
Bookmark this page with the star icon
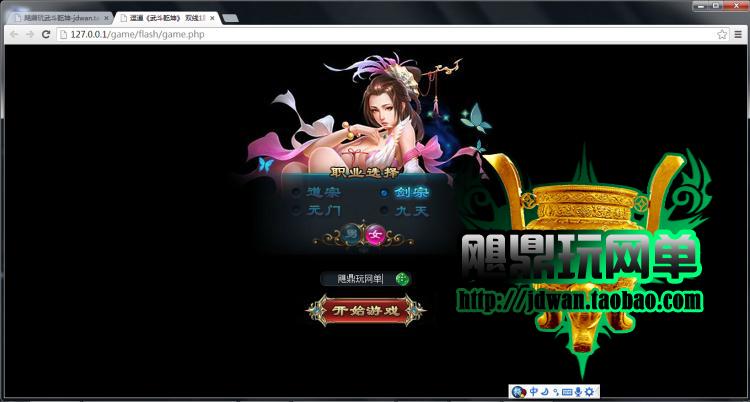pyautogui.click(x=722, y=34)
